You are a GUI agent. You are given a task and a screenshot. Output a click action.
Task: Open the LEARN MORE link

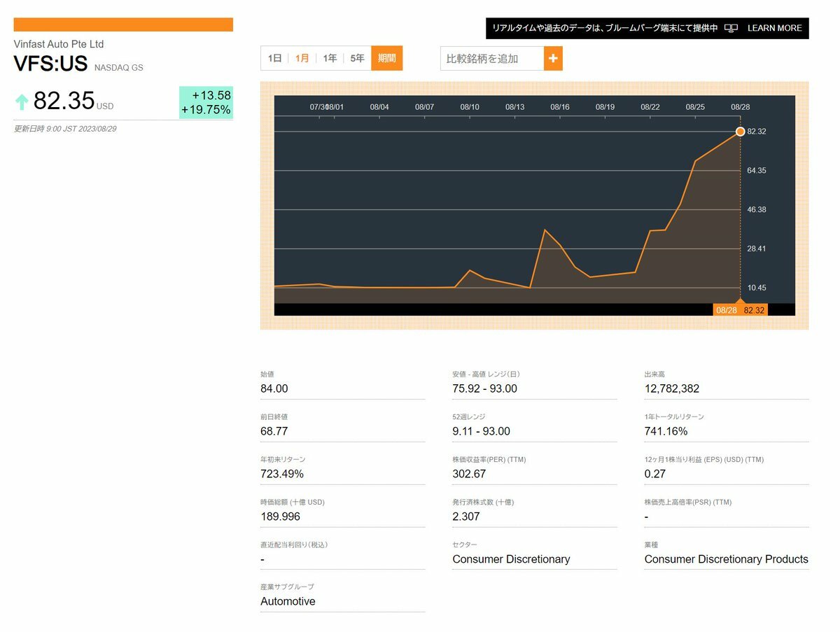click(x=775, y=28)
